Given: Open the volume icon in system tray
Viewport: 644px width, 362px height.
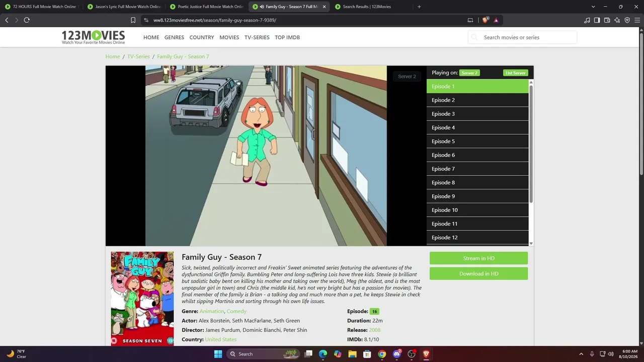Looking at the screenshot, I should (x=611, y=354).
